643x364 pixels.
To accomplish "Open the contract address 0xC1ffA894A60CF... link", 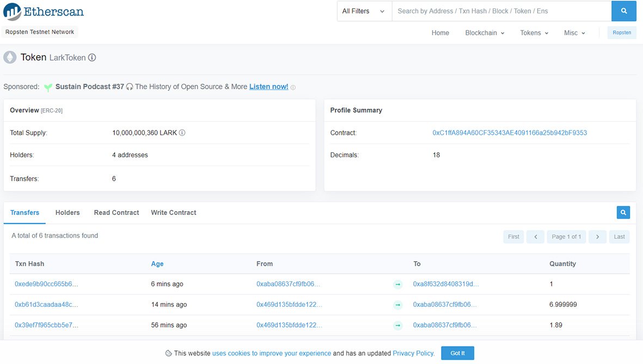I will click(510, 133).
